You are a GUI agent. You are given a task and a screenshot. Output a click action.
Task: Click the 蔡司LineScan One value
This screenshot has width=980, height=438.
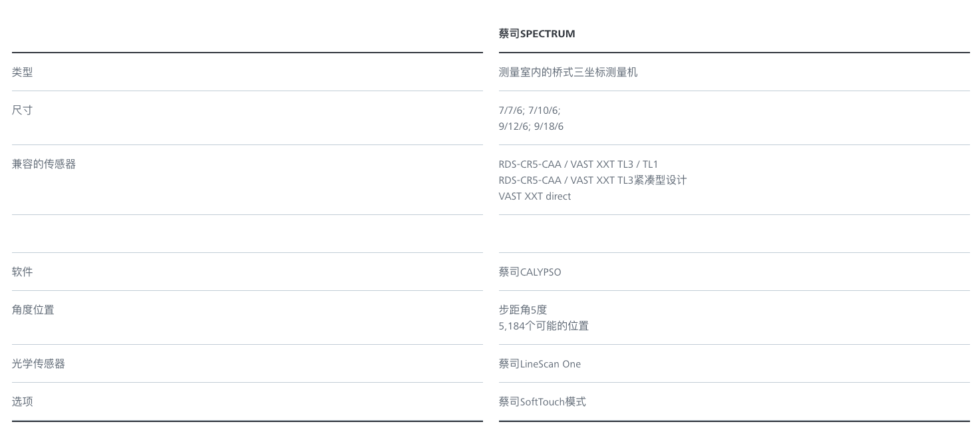[540, 364]
